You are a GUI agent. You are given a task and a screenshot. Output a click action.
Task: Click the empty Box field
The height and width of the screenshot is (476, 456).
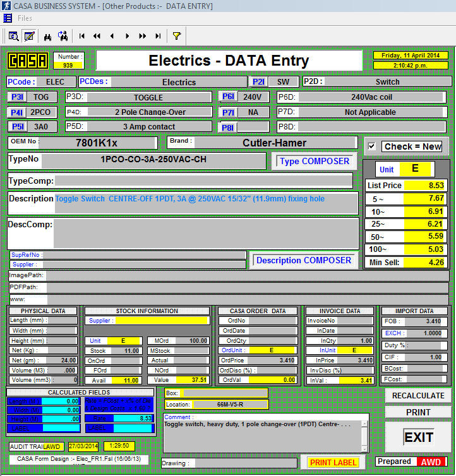coord(225,393)
